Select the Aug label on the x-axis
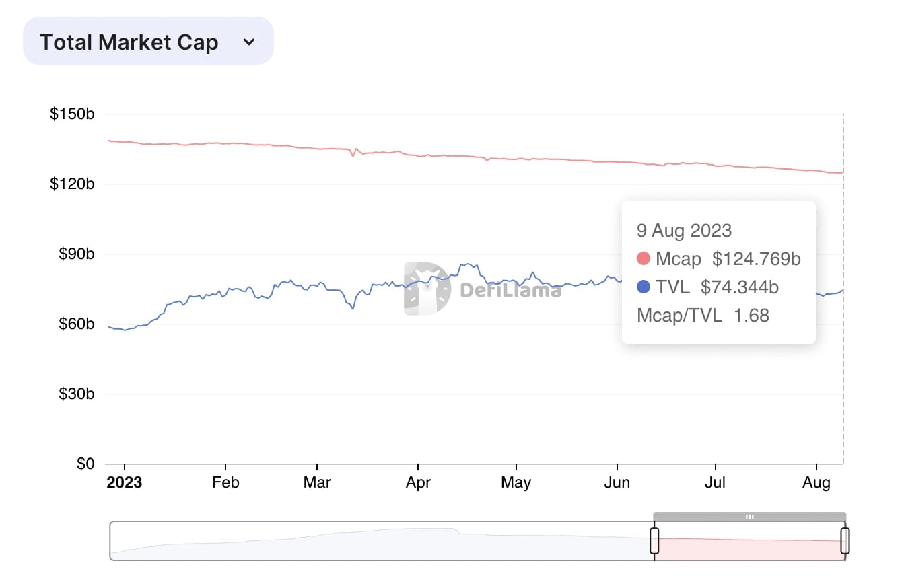Viewport: 902px width, 588px height. pos(817,482)
